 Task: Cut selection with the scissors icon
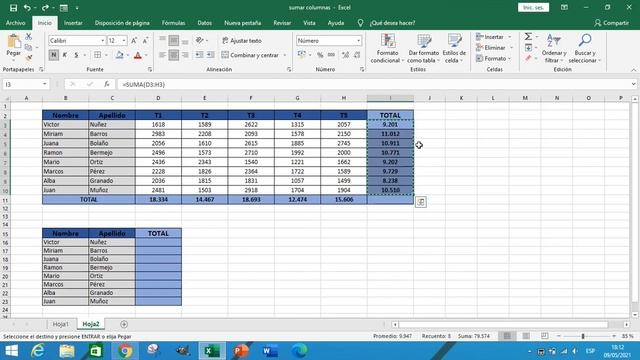click(x=29, y=37)
